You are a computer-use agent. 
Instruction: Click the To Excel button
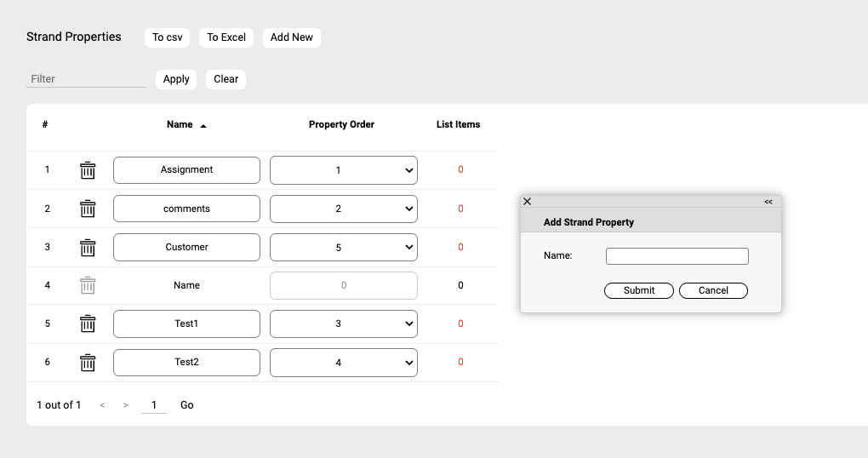[x=226, y=37]
